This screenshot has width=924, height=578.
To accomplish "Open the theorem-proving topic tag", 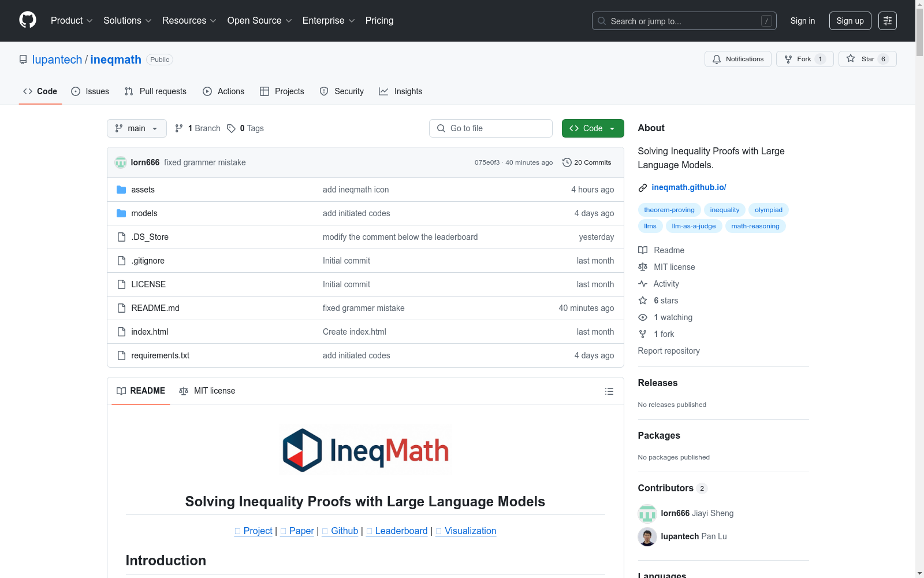I will (669, 210).
